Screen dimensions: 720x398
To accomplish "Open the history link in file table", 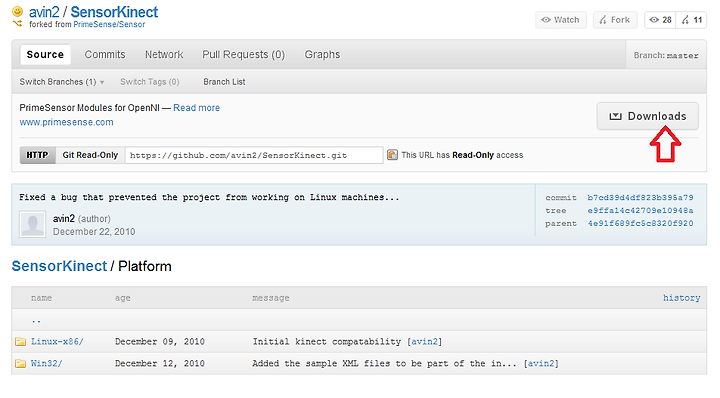I will point(681,297).
